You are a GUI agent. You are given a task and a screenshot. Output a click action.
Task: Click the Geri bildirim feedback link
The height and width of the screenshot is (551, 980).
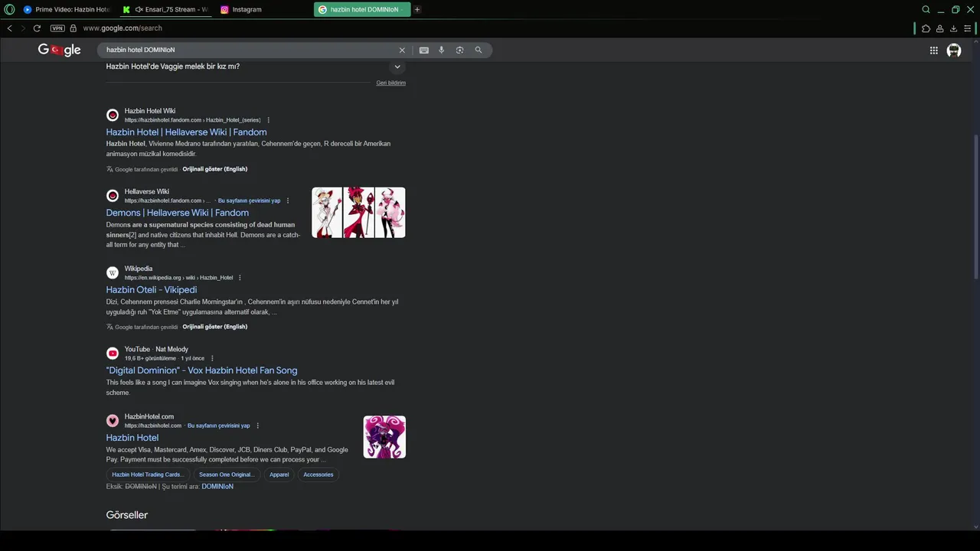pos(390,83)
